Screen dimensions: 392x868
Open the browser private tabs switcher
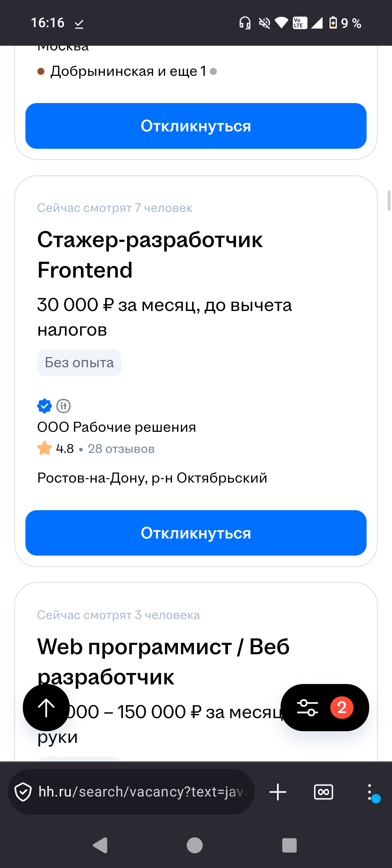click(x=323, y=792)
